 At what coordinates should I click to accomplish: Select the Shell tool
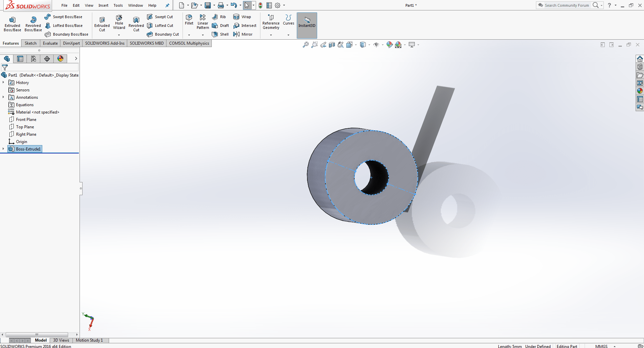tap(220, 34)
